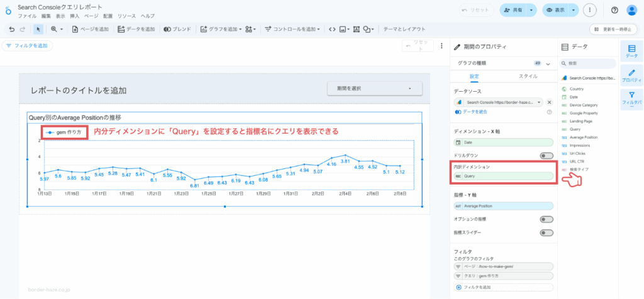Click the Looker Studio logo icon
Viewport: 644px width, 299px height.
pos(8,10)
